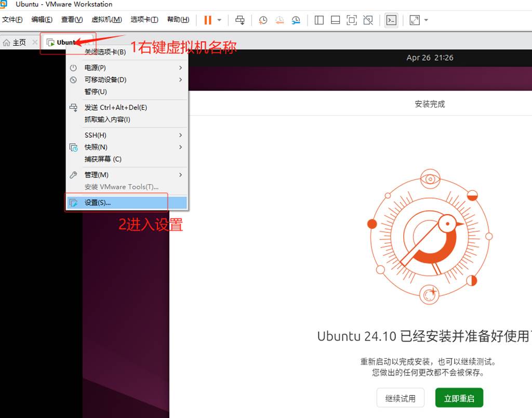Toggle the library sidebar panel icon
This screenshot has width=532, height=418.
point(319,20)
